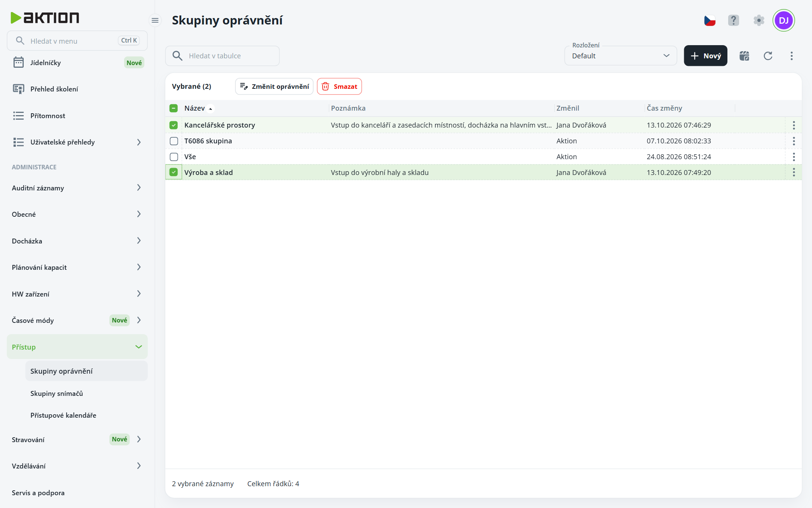Screen dimensions: 812x508
Task: Click Přehled školení icon
Action: coord(18,89)
